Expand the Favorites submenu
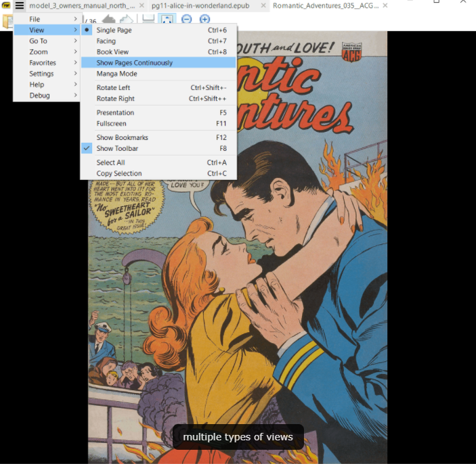This screenshot has width=476, height=464. click(47, 63)
